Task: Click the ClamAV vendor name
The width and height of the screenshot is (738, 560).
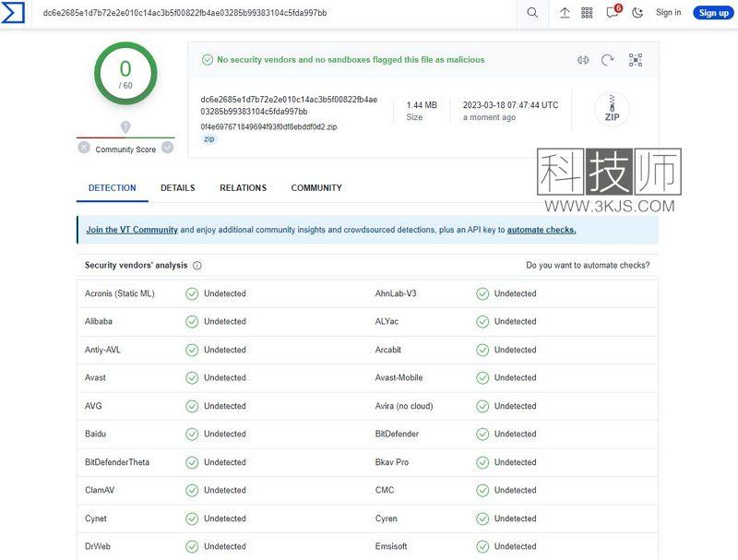Action: pyautogui.click(x=100, y=491)
